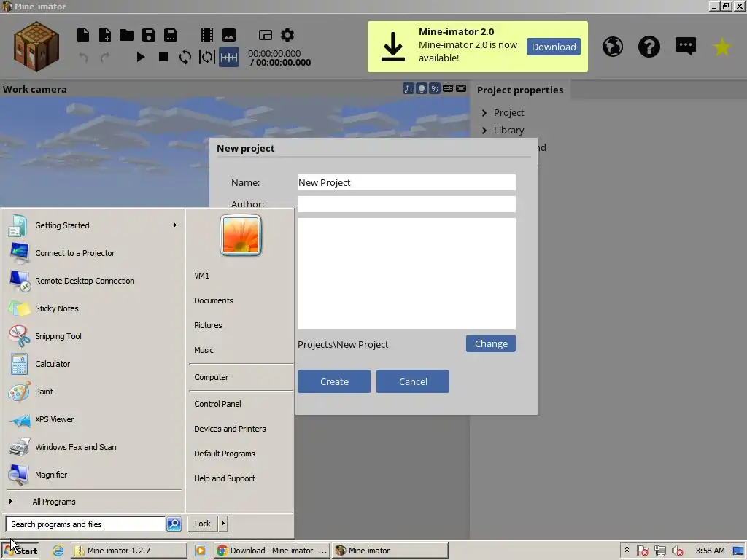Viewport: 747px width, 560px height.
Task: Click the volume icon in the system tray
Action: 677,551
